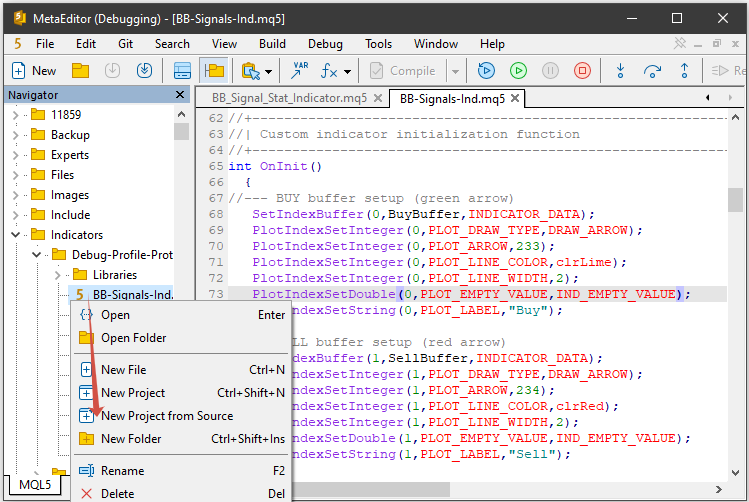Viewport: 749px width, 502px height.
Task: Start debugging on history data icon
Action: pos(486,71)
